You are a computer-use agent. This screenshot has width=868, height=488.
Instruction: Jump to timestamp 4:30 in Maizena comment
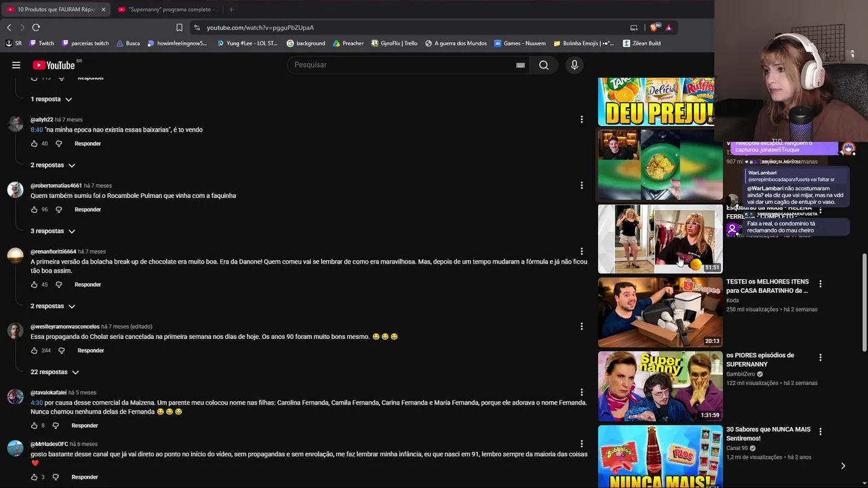pos(37,403)
